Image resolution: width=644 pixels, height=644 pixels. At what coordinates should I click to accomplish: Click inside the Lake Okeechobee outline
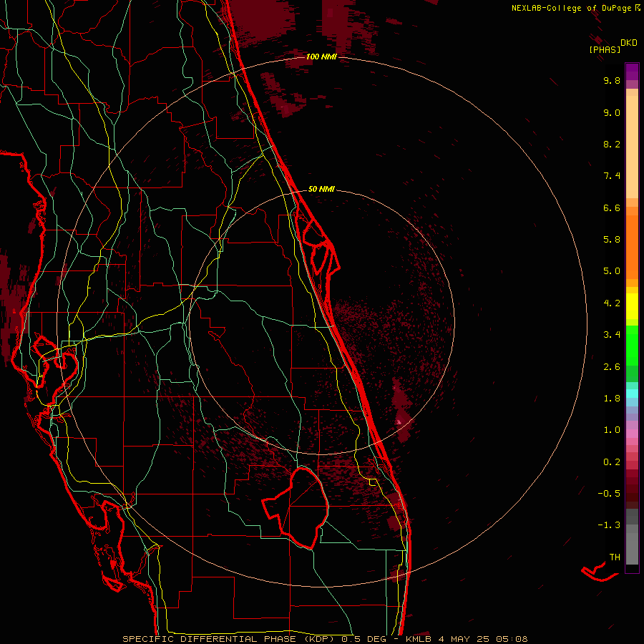[304, 507]
